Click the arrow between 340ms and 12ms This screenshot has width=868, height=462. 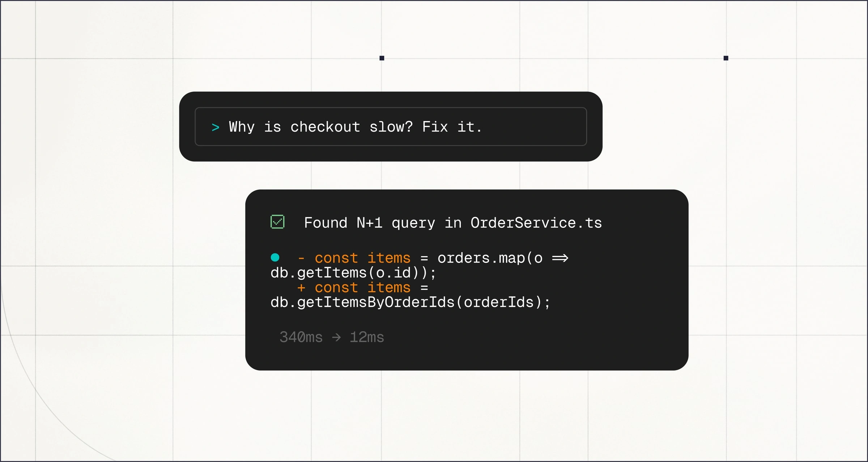click(x=336, y=337)
